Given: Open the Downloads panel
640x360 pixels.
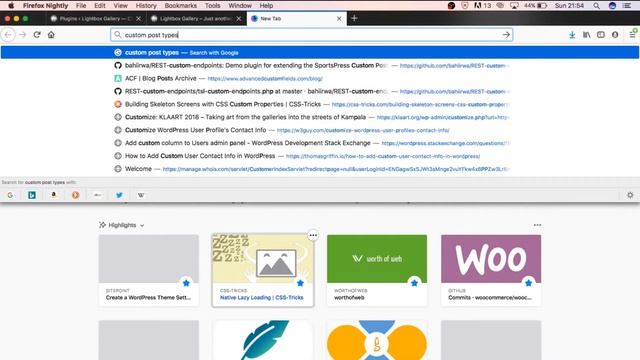Looking at the screenshot, I should click(x=572, y=35).
